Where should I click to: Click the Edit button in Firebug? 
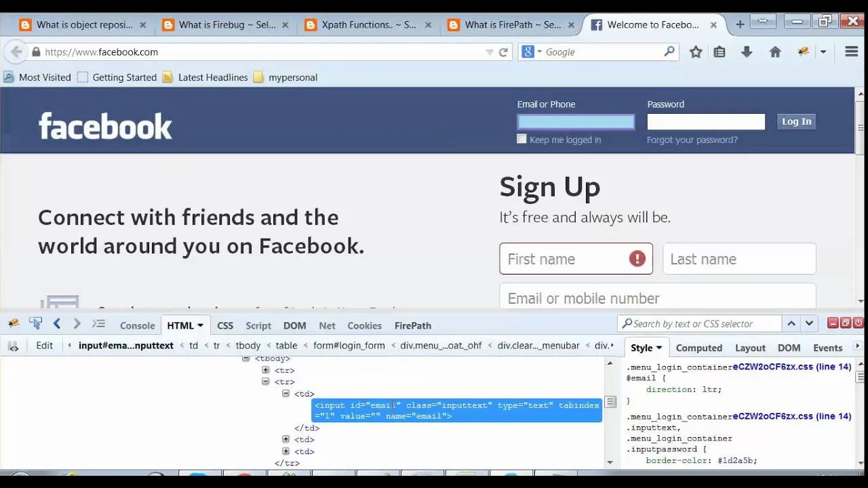44,346
